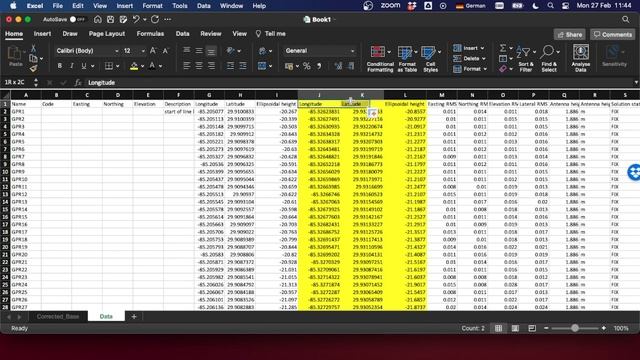The height and width of the screenshot is (360, 640).
Task: Apply the yellow fill colour
Action: (134, 66)
